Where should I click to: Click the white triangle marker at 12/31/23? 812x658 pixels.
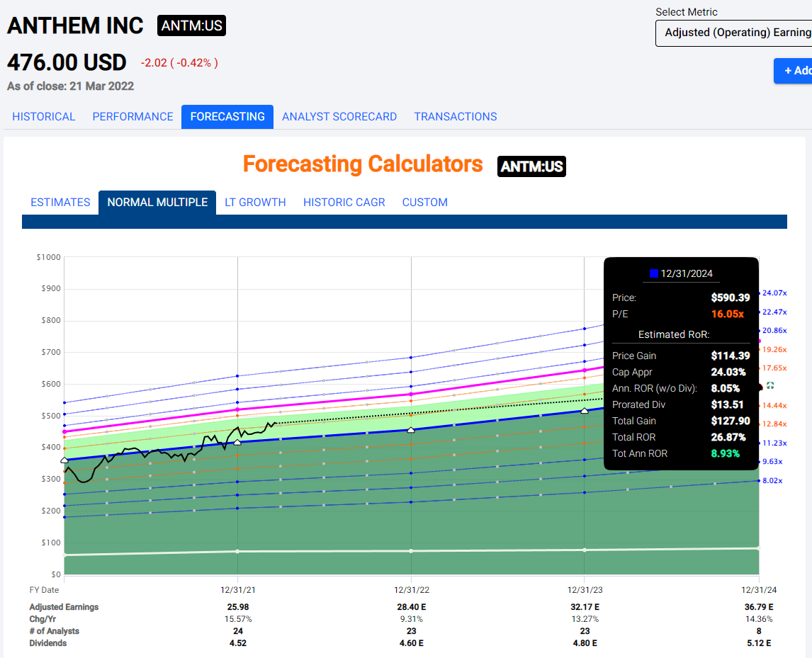(585, 411)
